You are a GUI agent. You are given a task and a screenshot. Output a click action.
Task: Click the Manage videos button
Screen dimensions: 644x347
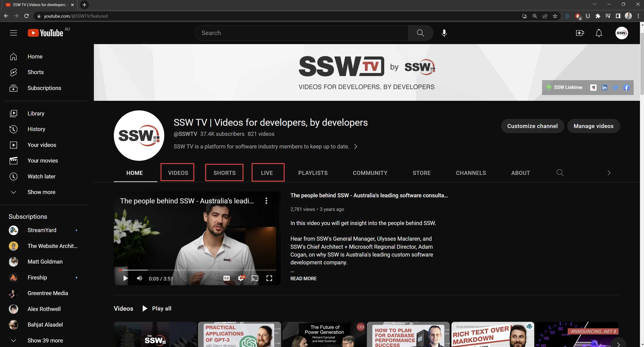click(594, 126)
